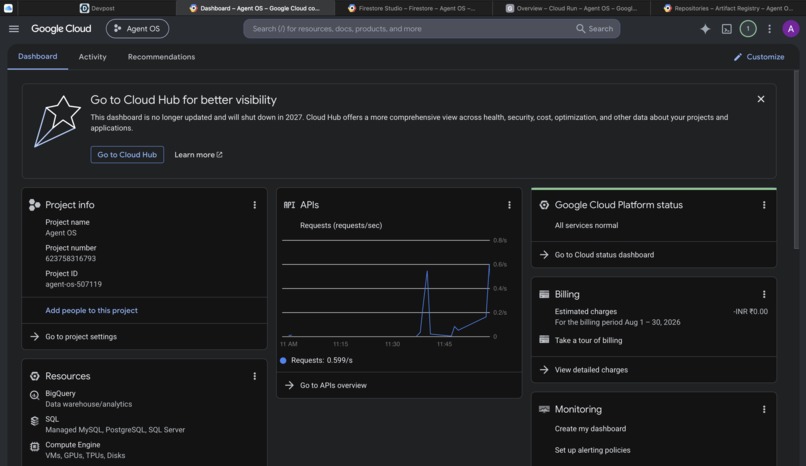Switch to the Activity tab
Image resolution: width=806 pixels, height=466 pixels.
click(x=93, y=57)
